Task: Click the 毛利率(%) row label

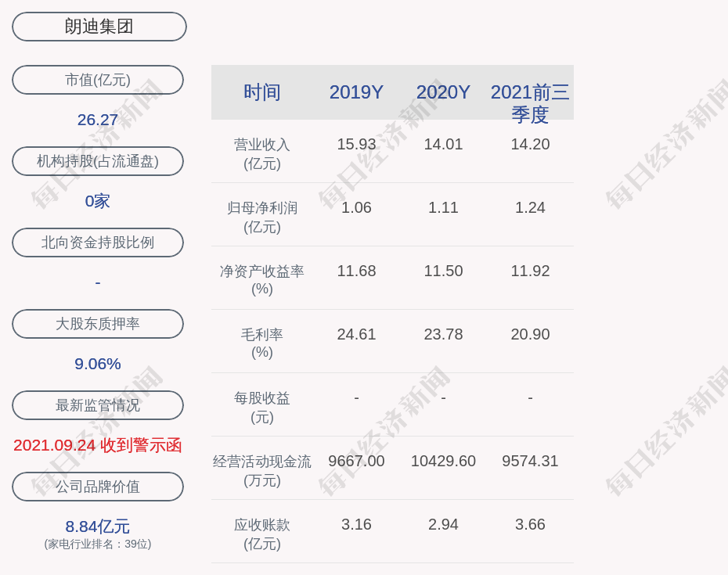Action: coord(262,343)
